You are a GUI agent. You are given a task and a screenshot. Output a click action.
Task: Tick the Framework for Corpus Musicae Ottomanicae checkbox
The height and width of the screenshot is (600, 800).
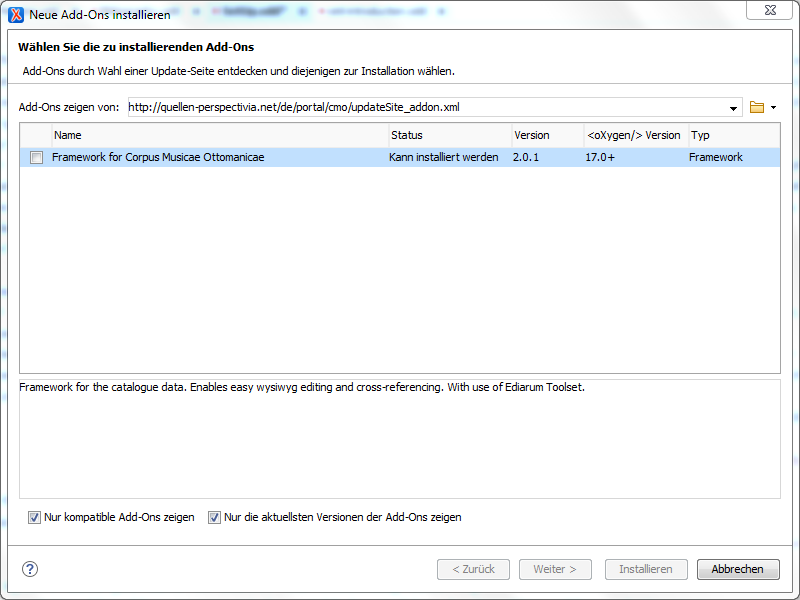[37, 158]
